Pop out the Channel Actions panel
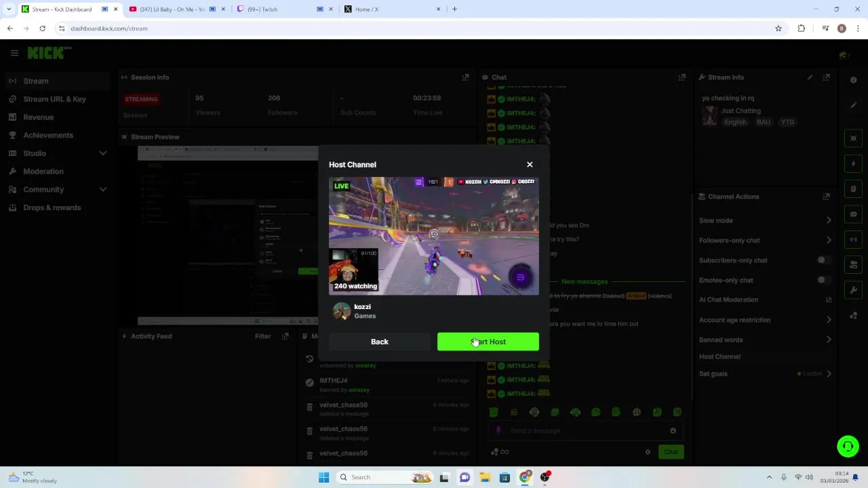 click(x=826, y=197)
